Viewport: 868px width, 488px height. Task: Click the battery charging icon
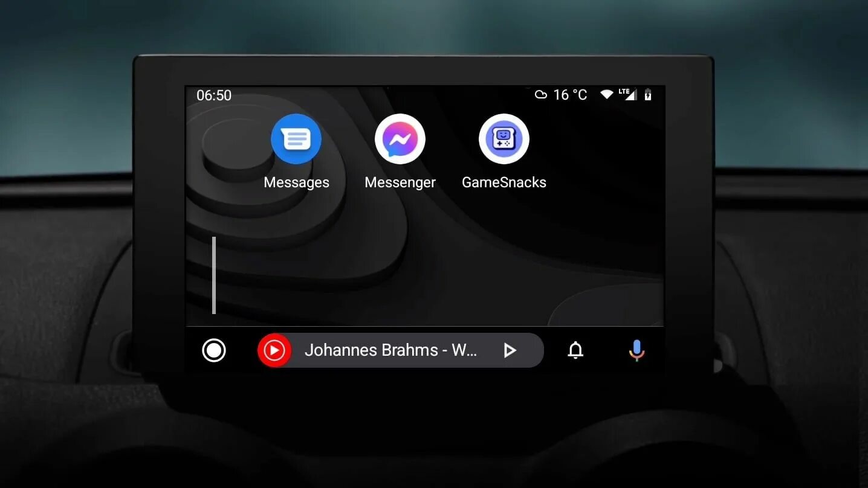pos(648,95)
